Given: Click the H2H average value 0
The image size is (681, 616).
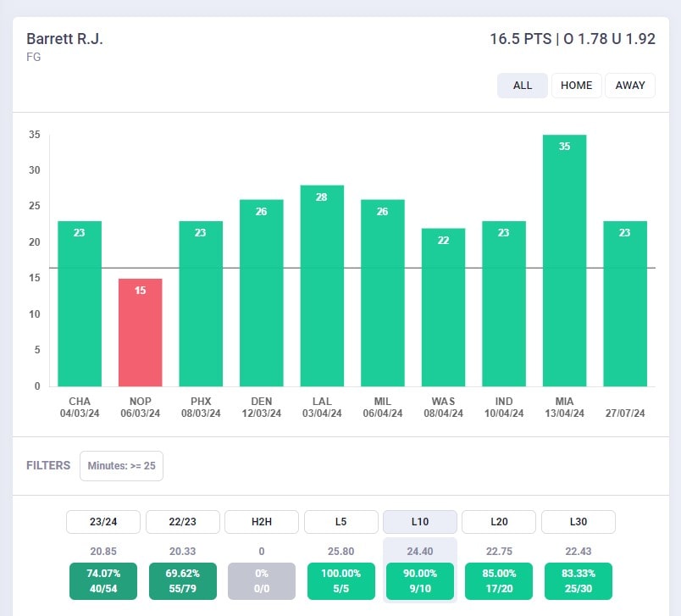Looking at the screenshot, I should pos(262,552).
